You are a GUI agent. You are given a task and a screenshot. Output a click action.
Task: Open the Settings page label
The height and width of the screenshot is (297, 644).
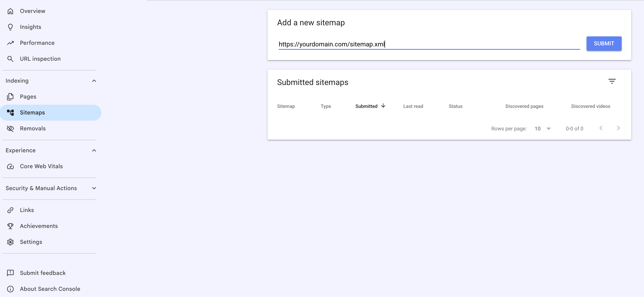click(x=31, y=242)
